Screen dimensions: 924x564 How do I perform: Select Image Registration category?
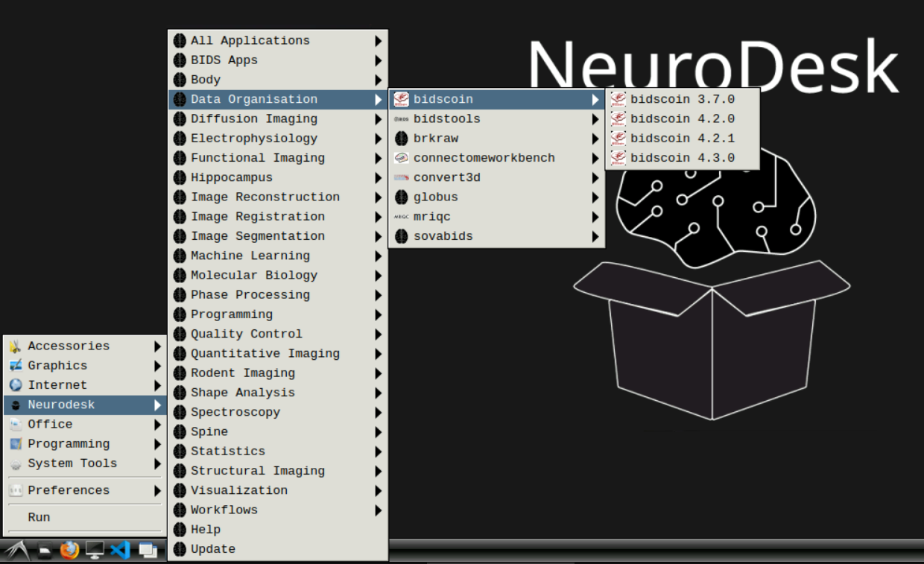click(x=278, y=217)
